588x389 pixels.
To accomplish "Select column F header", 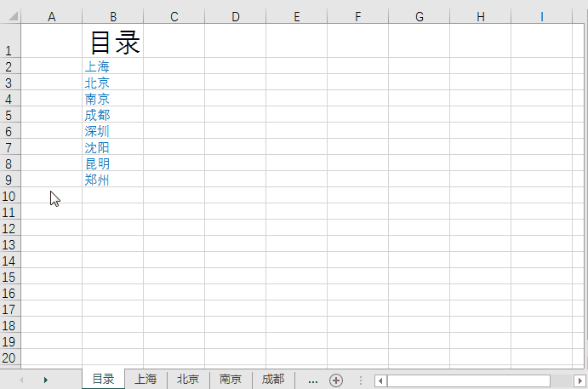I will point(357,16).
